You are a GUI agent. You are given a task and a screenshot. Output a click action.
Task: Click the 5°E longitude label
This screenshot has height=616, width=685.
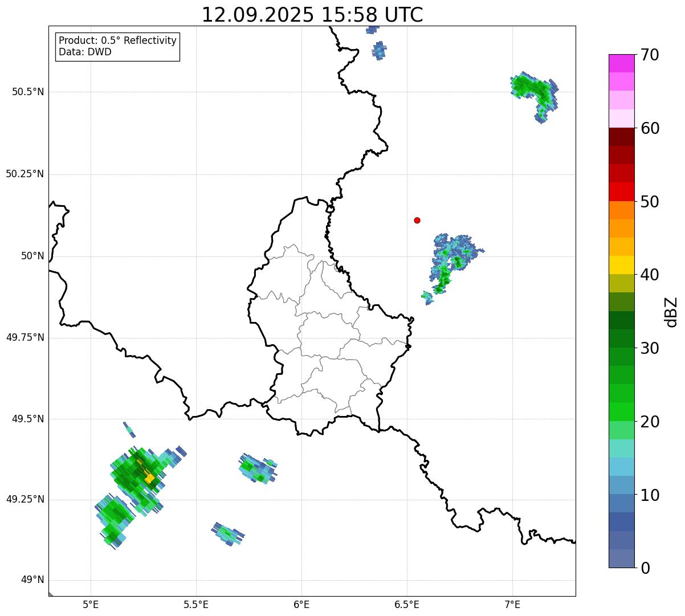tap(91, 605)
